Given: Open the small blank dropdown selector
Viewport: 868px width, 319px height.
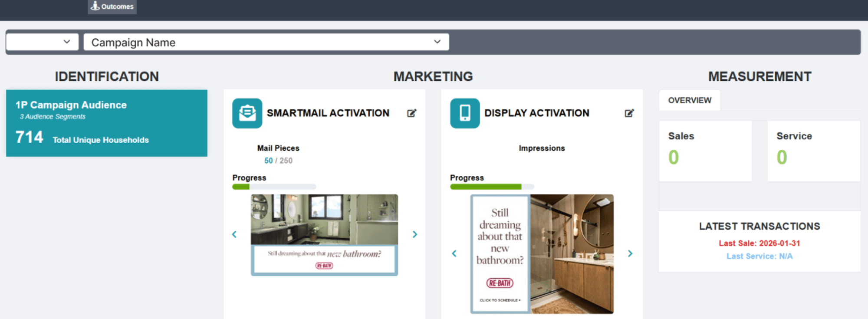Looking at the screenshot, I should (x=42, y=42).
